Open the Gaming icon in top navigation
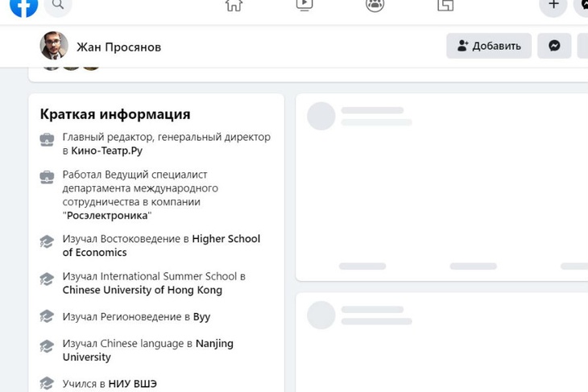 (445, 6)
